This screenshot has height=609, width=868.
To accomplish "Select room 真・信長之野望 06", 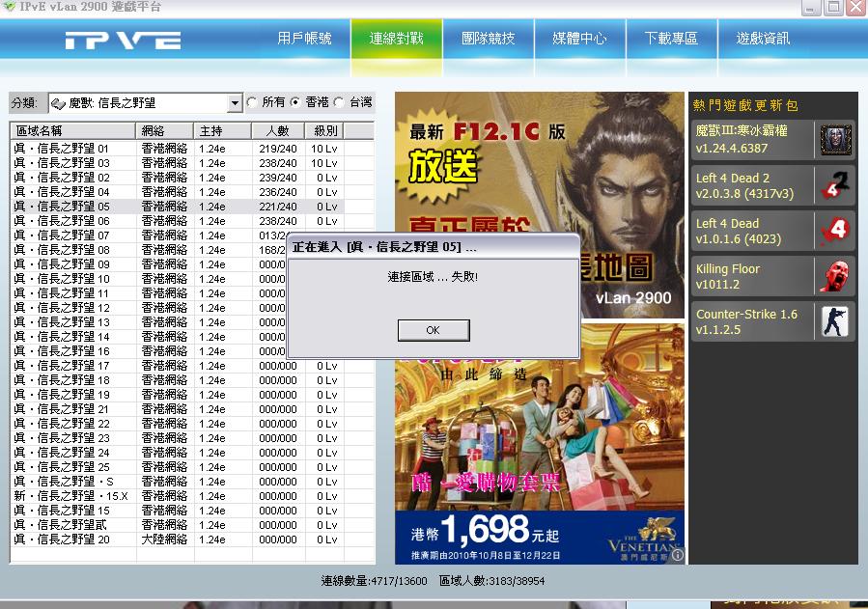I will click(x=177, y=221).
